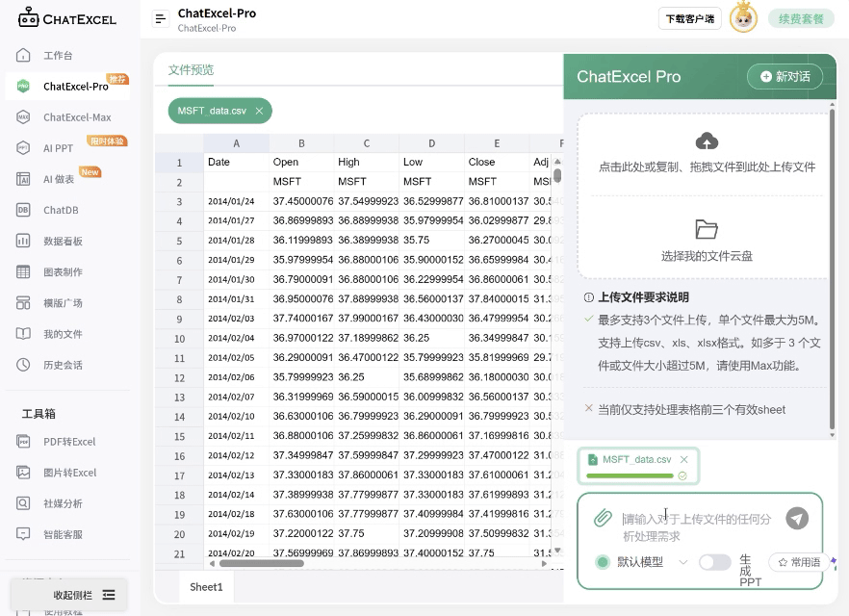Select row 10 header
This screenshot has width=849, height=616.
pos(179,339)
